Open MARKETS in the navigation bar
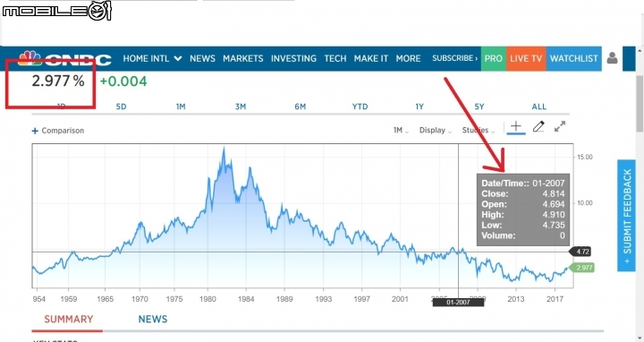Image resolution: width=644 pixels, height=342 pixels. [x=242, y=58]
